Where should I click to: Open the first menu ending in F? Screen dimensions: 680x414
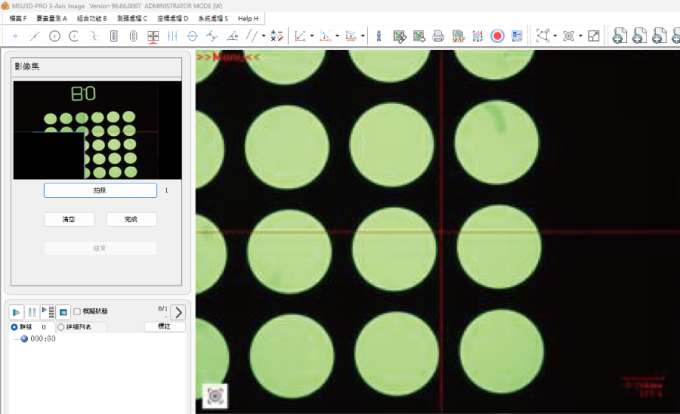pos(18,18)
